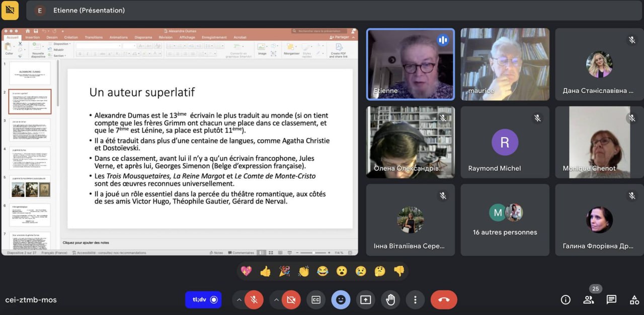This screenshot has height=315, width=644.
Task: Click the raise hand icon
Action: (x=390, y=300)
